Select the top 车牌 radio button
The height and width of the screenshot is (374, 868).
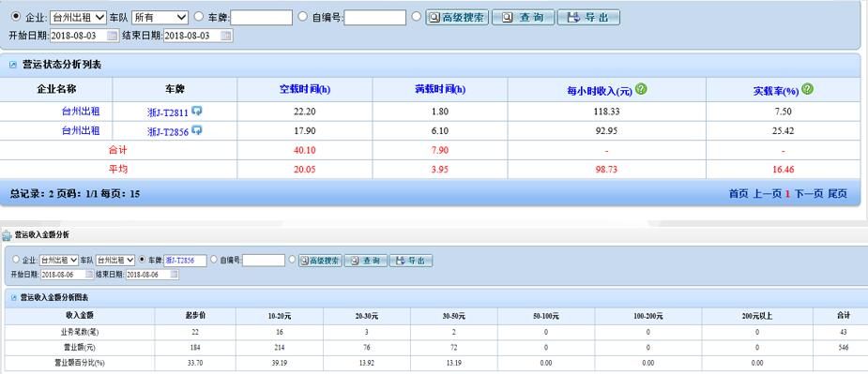199,16
